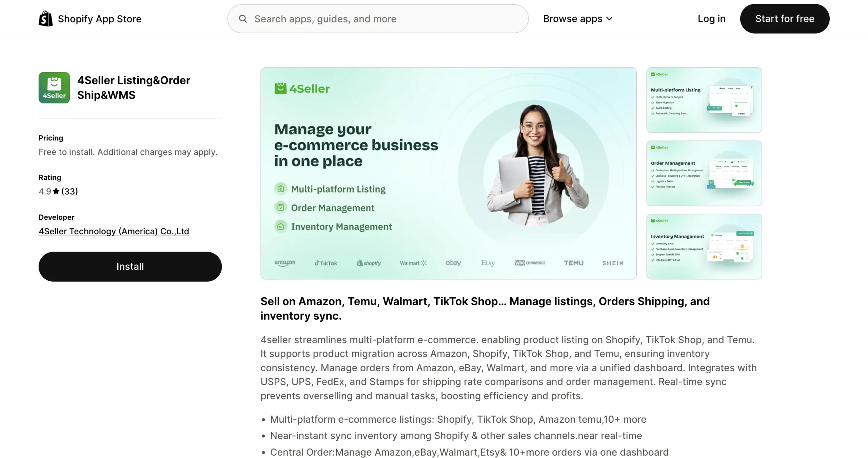Image resolution: width=868 pixels, height=458 pixels.
Task: Open the Multi-platform Listing thumbnail
Action: tap(704, 100)
